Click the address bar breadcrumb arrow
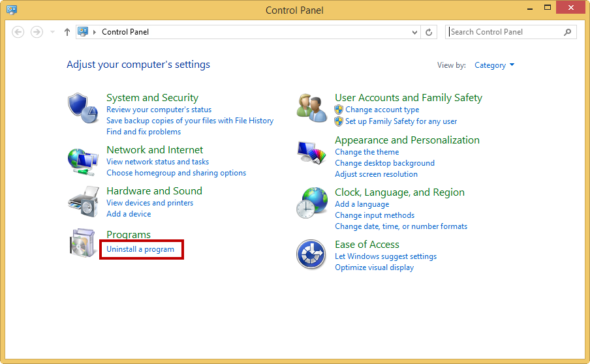The image size is (590, 364). pos(95,32)
